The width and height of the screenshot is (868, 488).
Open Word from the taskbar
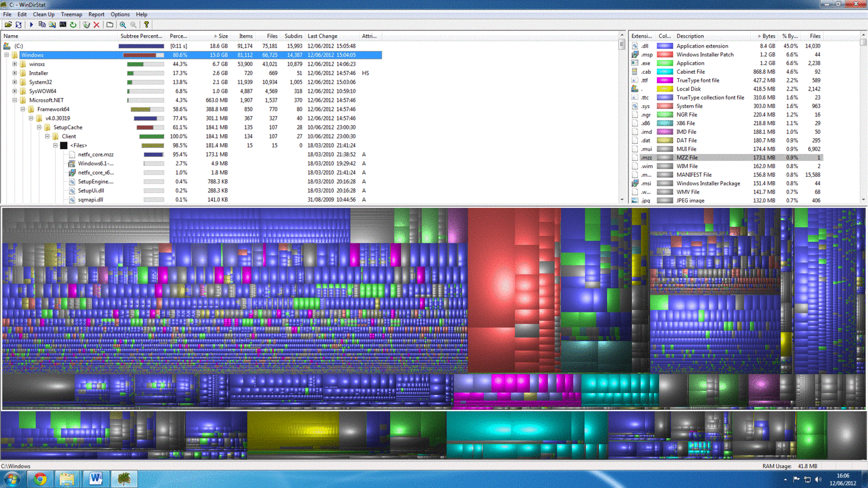point(95,479)
